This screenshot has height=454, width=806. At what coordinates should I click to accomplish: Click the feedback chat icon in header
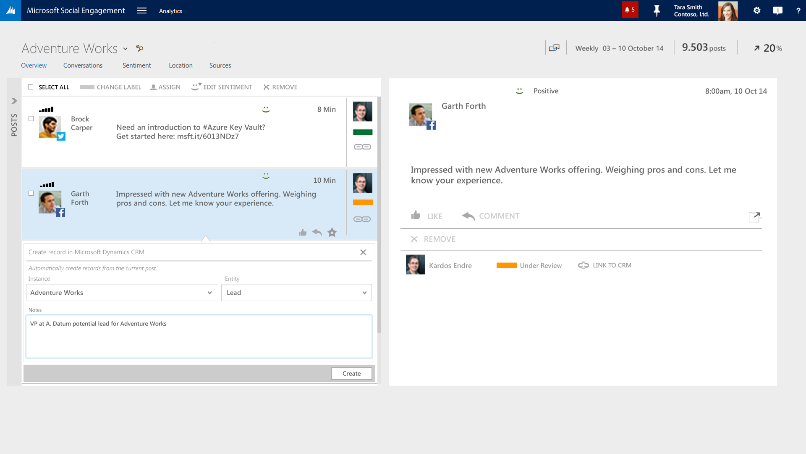coord(776,10)
